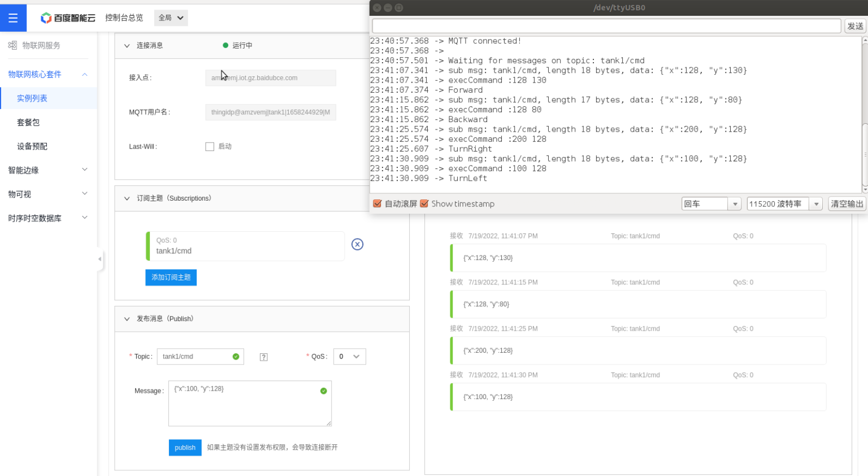
Task: Open the QoS dropdown in Publish
Action: tap(349, 357)
